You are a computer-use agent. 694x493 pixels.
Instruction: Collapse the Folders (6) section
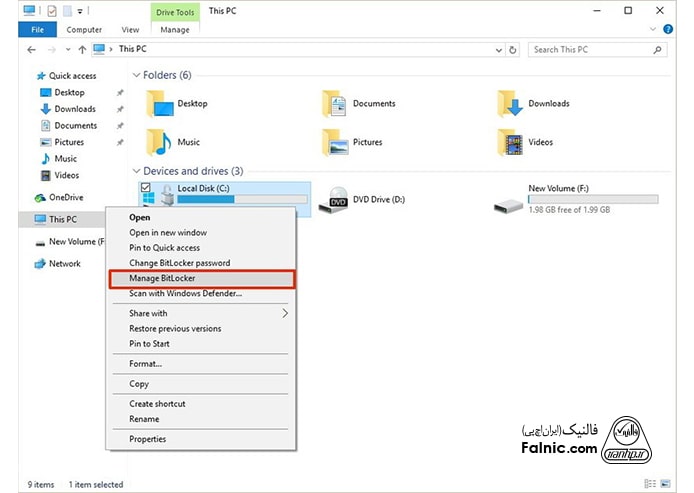pos(137,76)
